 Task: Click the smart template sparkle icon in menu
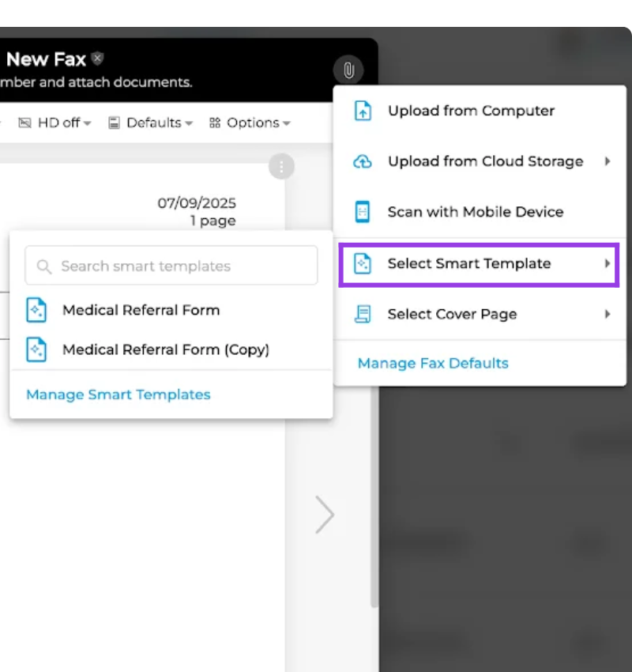[363, 263]
